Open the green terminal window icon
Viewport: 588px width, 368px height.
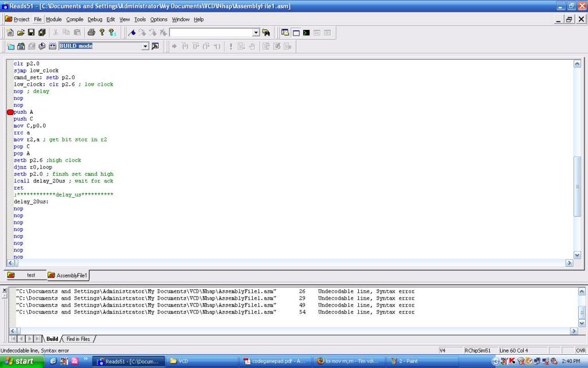[307, 33]
